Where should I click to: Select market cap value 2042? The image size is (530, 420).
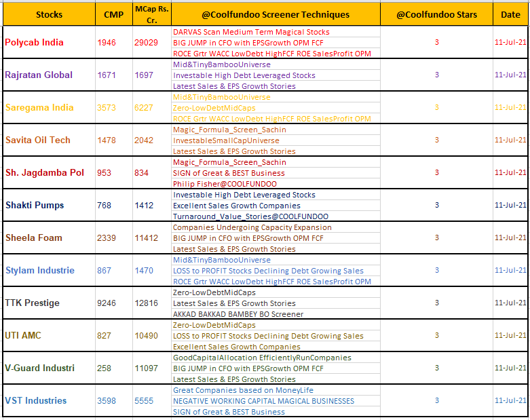152,140
